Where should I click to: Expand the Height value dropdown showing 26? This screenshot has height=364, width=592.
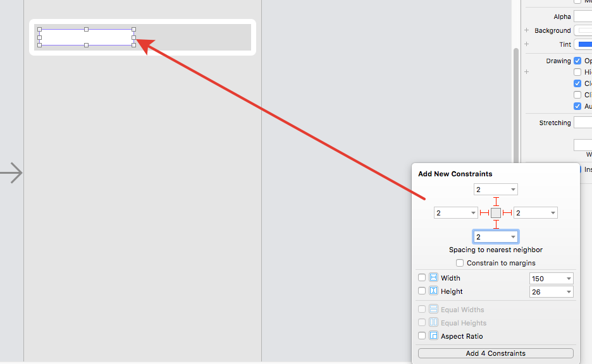pyautogui.click(x=569, y=292)
